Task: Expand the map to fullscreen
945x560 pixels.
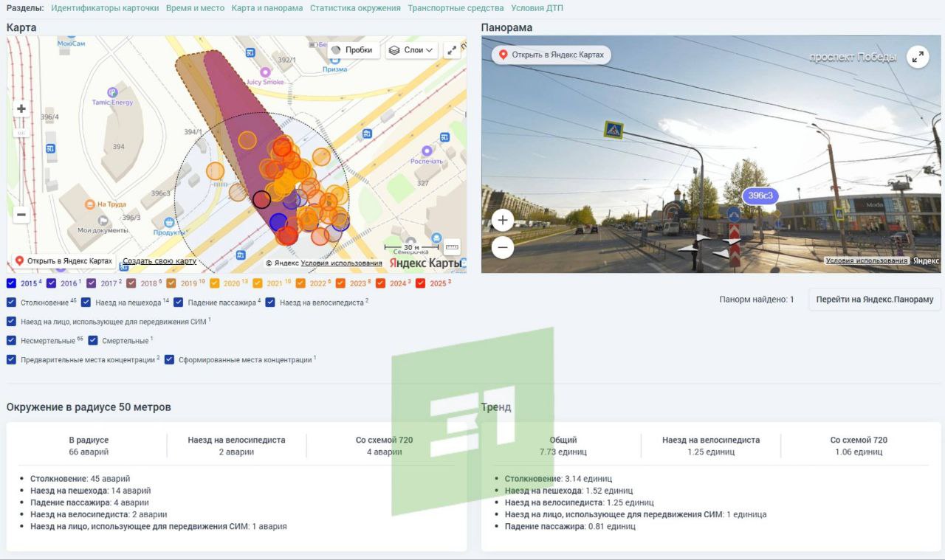Action: [452, 49]
